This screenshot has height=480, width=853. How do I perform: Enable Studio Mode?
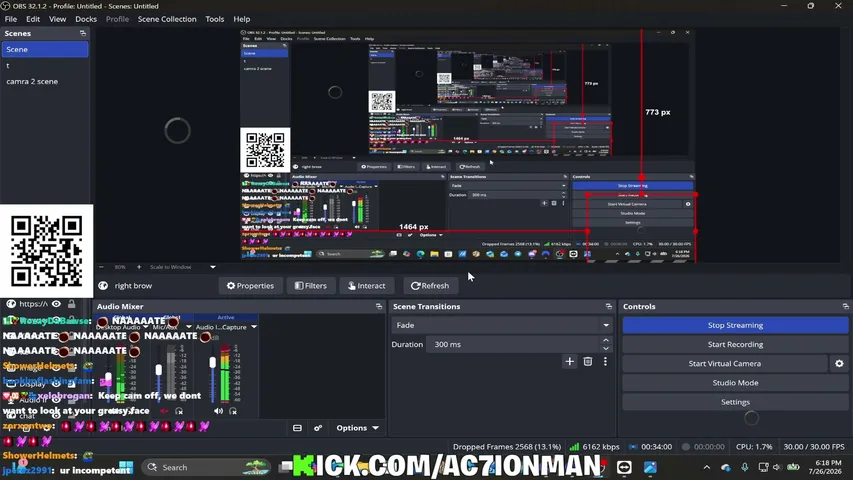735,383
